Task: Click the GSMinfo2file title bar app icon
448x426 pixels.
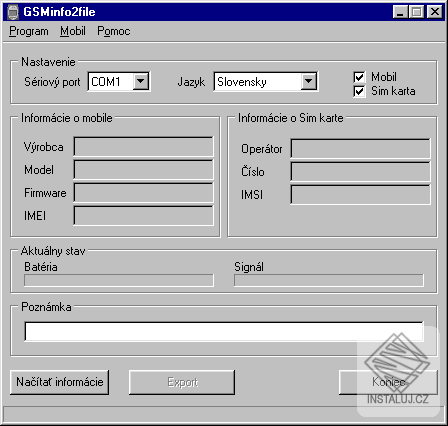Action: 13,12
